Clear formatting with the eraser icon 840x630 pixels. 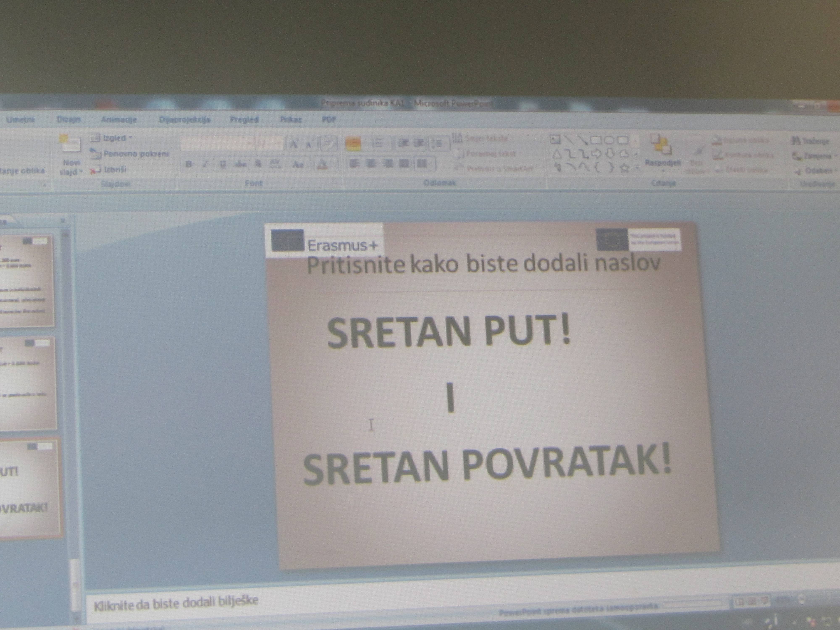click(x=329, y=144)
